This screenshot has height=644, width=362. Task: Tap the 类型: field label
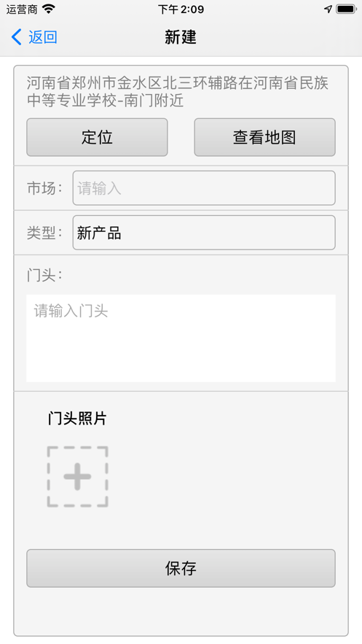tap(44, 233)
